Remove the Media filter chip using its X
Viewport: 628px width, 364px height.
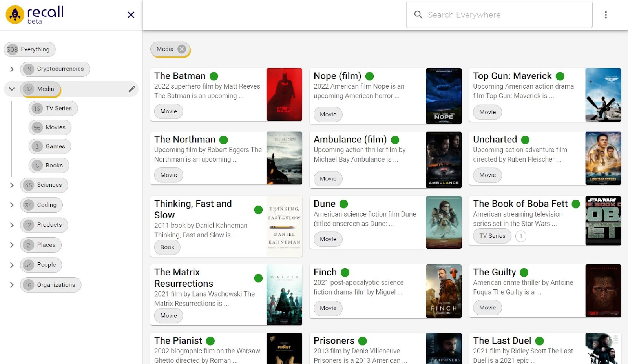click(182, 49)
